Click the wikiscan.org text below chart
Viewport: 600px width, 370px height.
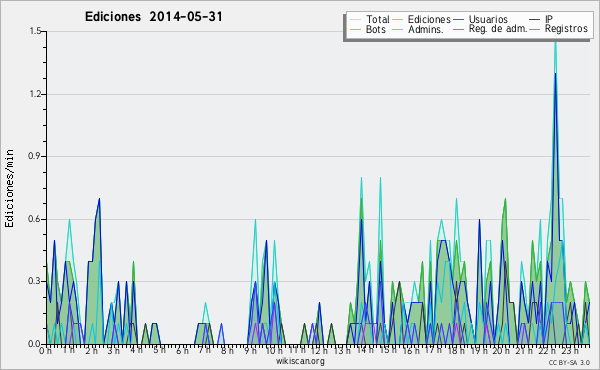(300, 361)
